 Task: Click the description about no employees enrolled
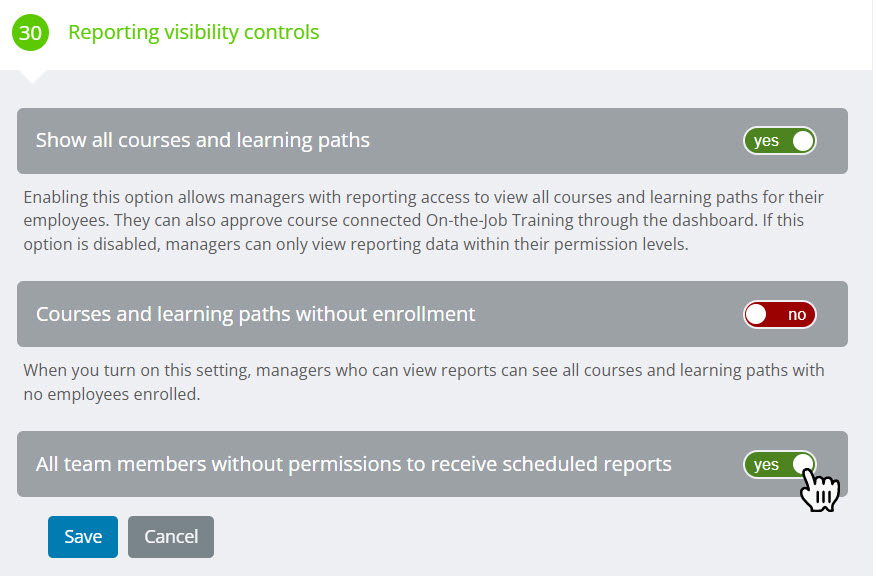(423, 382)
